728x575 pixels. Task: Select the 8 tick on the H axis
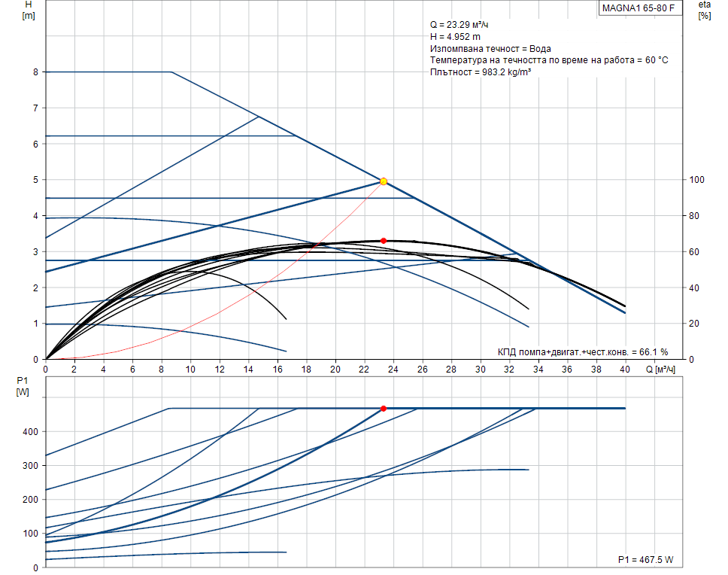point(35,72)
